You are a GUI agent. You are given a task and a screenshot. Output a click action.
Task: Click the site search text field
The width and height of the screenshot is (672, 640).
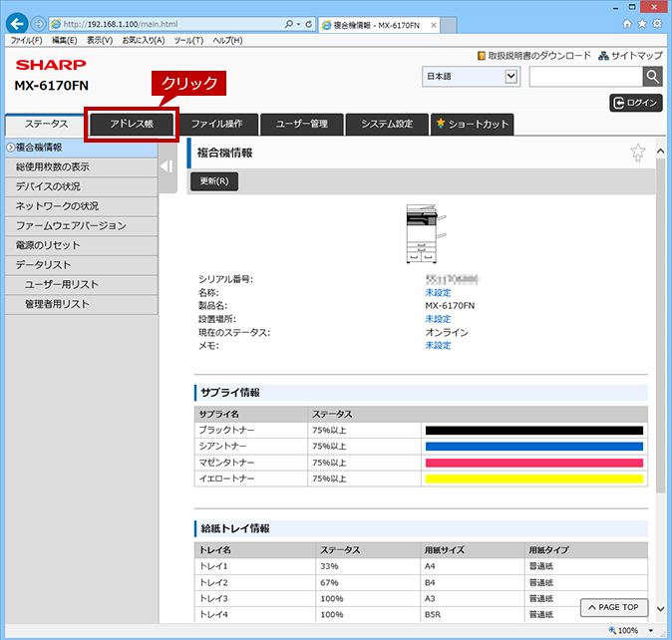pyautogui.click(x=586, y=77)
